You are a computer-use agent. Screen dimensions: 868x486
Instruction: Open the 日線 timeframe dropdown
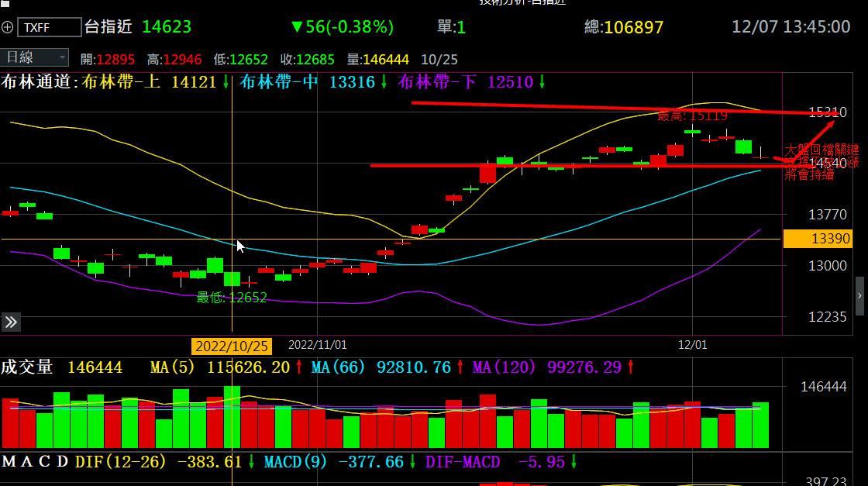click(x=36, y=57)
